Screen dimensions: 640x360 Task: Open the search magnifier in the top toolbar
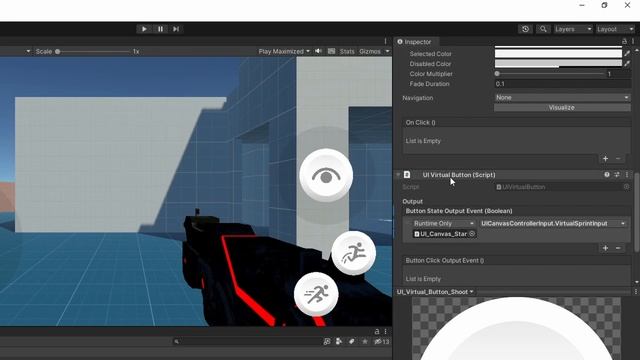(x=543, y=29)
